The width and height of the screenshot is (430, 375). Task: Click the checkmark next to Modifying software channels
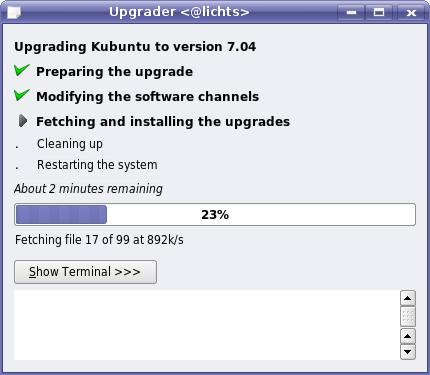pos(22,95)
